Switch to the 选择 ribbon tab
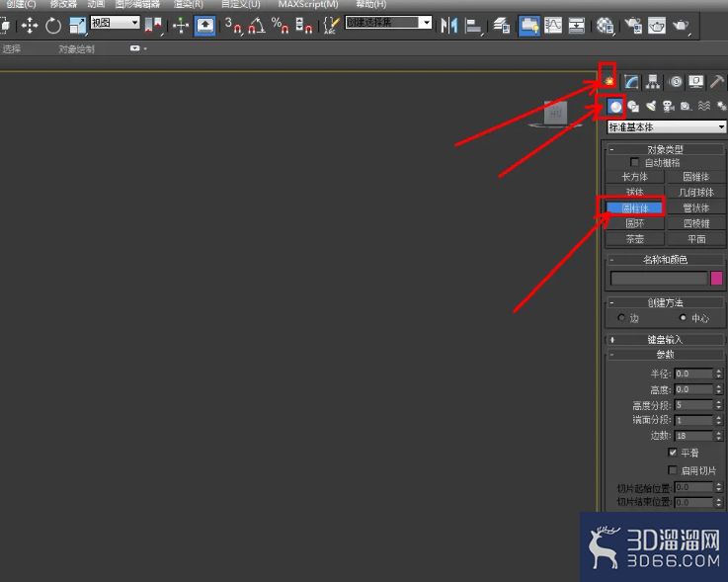This screenshot has width=728, height=582. pos(12,48)
